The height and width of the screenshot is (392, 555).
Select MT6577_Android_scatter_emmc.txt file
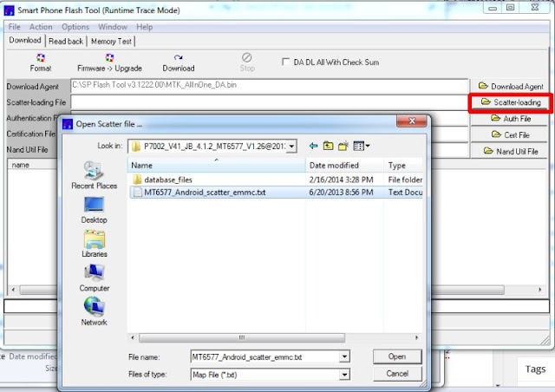point(205,193)
